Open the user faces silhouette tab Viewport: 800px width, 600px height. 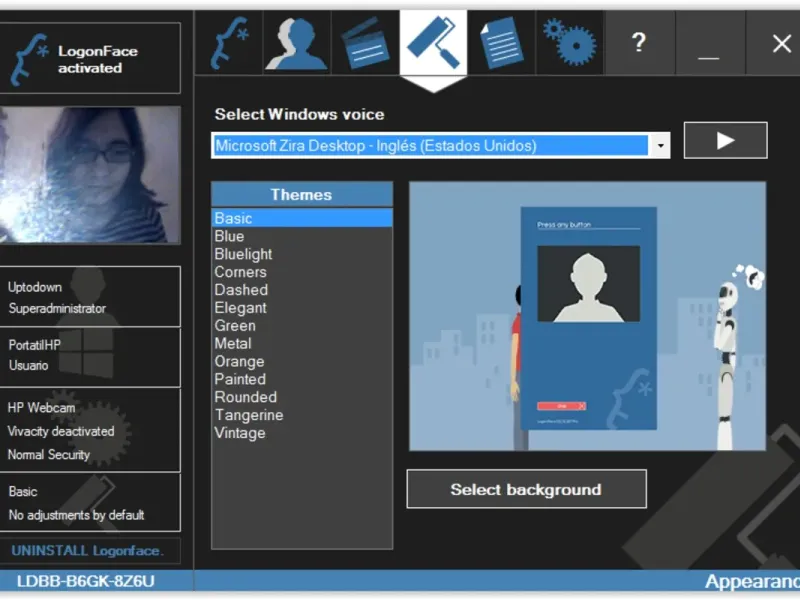click(297, 43)
